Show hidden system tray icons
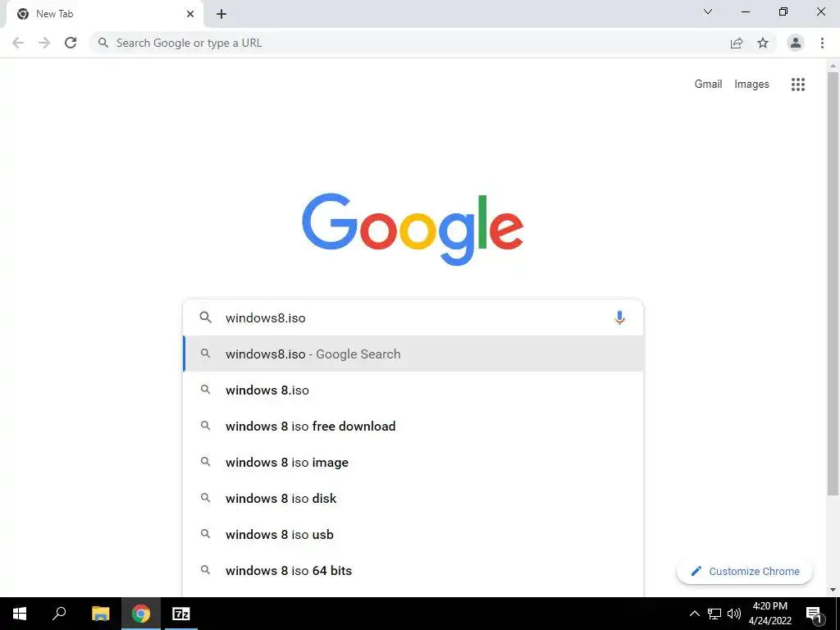The width and height of the screenshot is (840, 630). pyautogui.click(x=694, y=614)
